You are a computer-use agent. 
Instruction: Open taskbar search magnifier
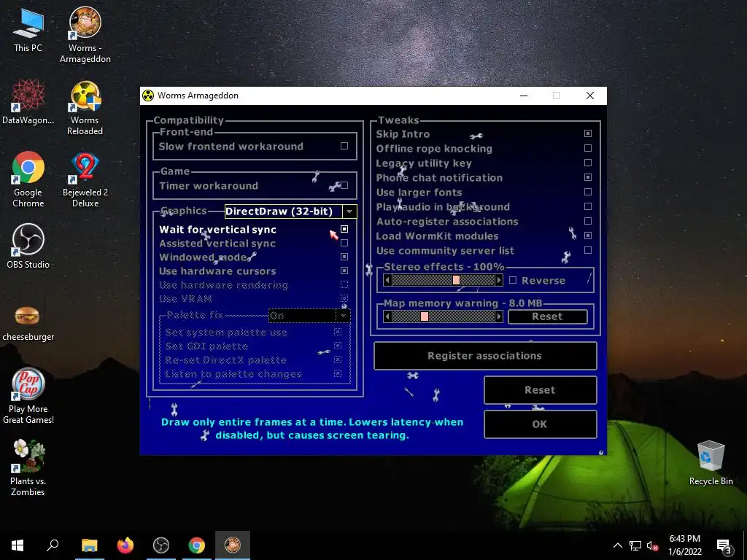tap(53, 545)
